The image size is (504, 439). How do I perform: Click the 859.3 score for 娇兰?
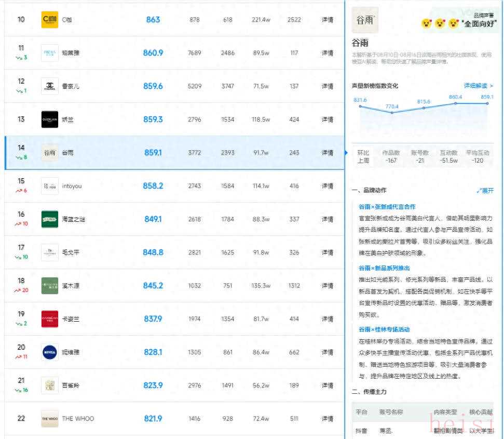click(153, 119)
